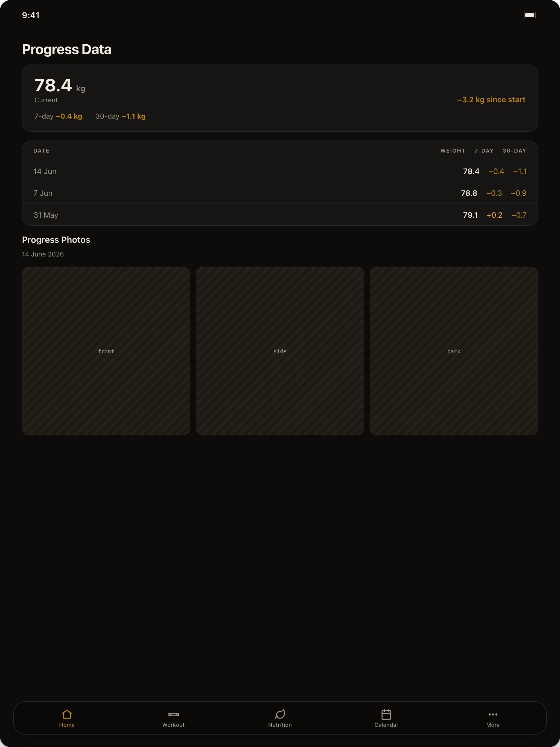Tap the −1.1 value in the 14 Jun row

[520, 171]
